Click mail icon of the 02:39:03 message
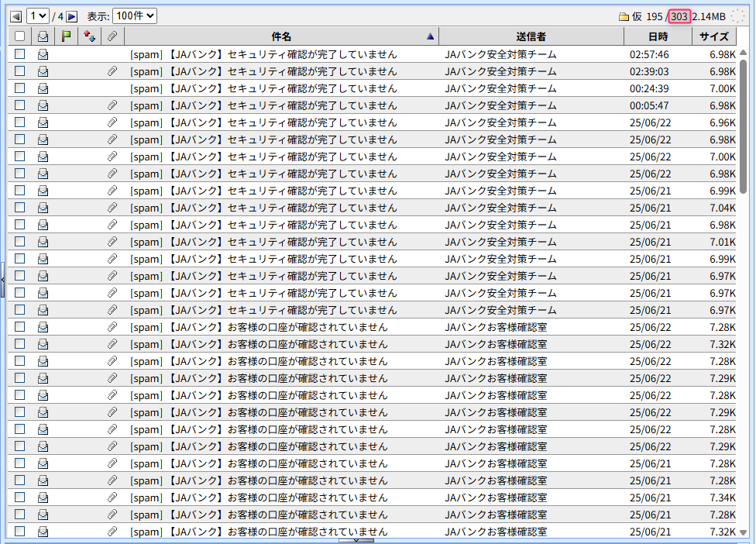Image resolution: width=756 pixels, height=544 pixels. click(43, 71)
